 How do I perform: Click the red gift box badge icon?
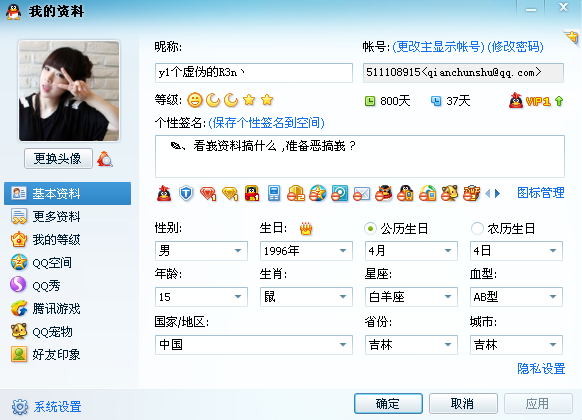[471, 193]
